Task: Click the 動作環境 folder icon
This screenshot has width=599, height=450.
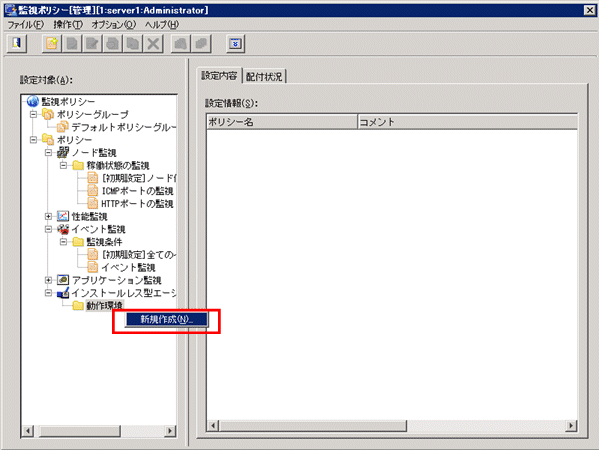Action: (78, 305)
